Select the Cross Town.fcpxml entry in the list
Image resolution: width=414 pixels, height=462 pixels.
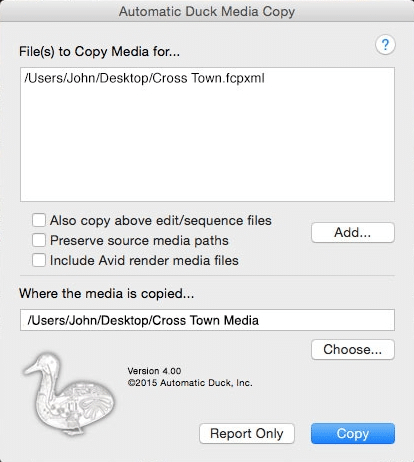pos(144,78)
